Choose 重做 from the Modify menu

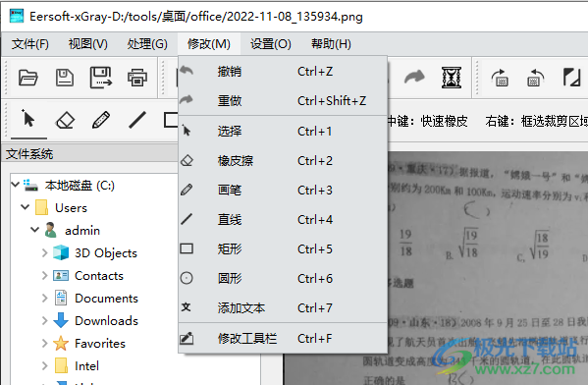[283, 100]
